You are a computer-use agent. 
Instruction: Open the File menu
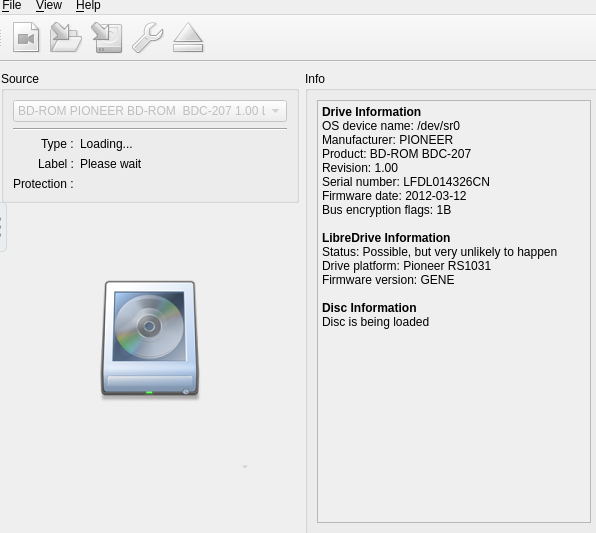pyautogui.click(x=11, y=5)
